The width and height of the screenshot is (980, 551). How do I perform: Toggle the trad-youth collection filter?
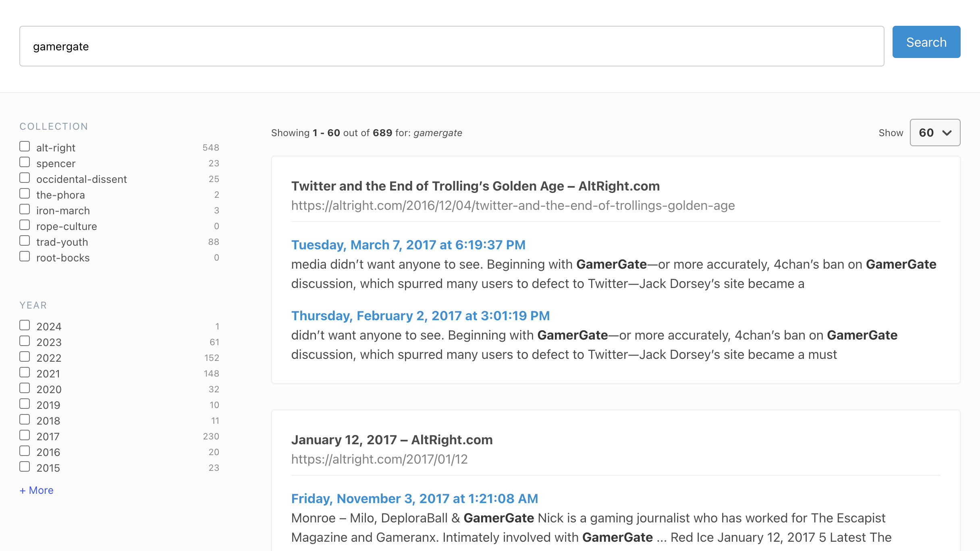[25, 241]
